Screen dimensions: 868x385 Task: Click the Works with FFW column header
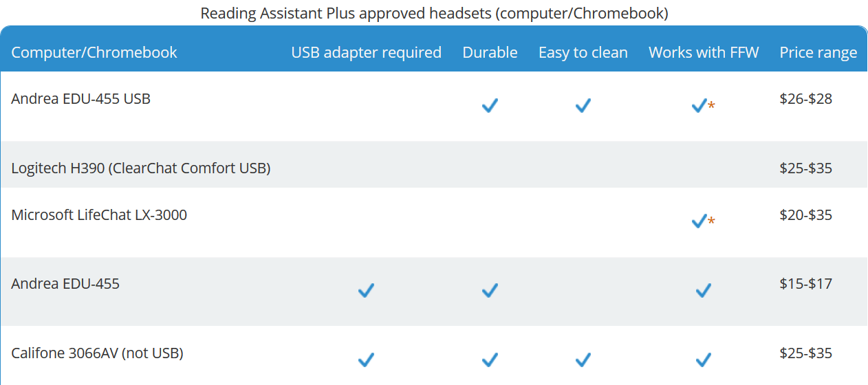pos(704,52)
